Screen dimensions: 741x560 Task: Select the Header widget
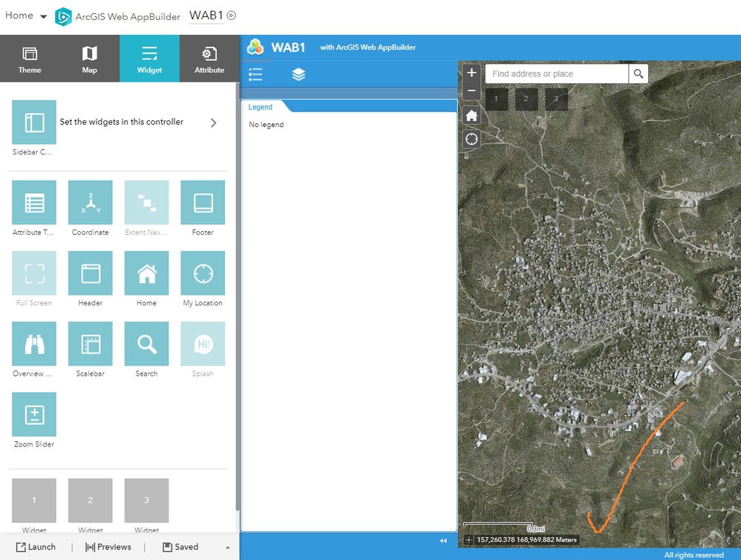(91, 273)
